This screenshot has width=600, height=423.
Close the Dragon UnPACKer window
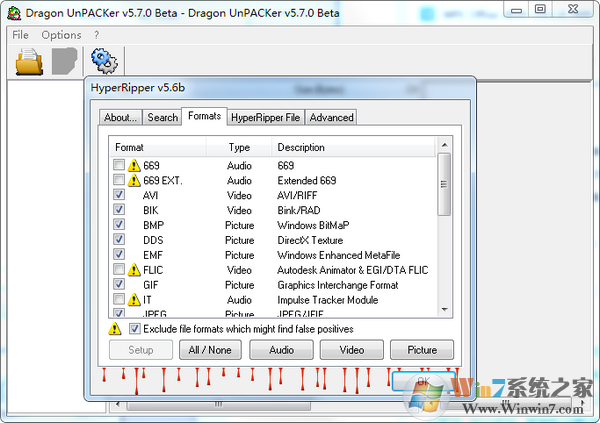pos(573,9)
